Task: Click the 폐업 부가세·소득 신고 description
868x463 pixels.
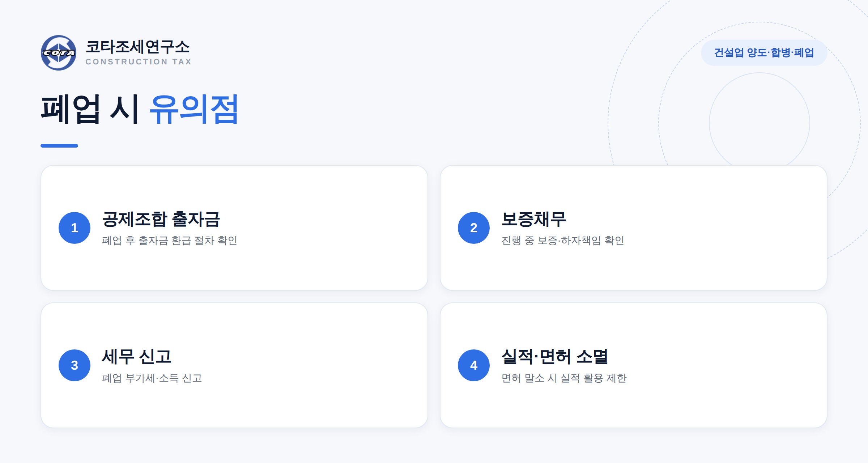Action: [152, 378]
